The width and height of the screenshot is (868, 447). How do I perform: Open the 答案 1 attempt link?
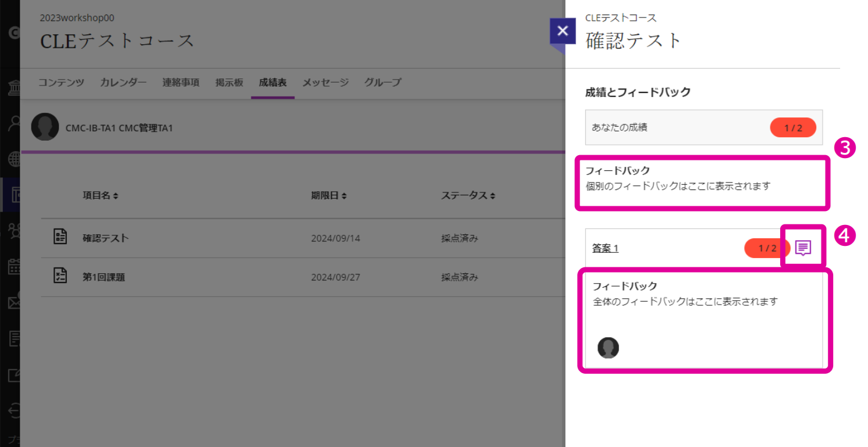point(605,248)
